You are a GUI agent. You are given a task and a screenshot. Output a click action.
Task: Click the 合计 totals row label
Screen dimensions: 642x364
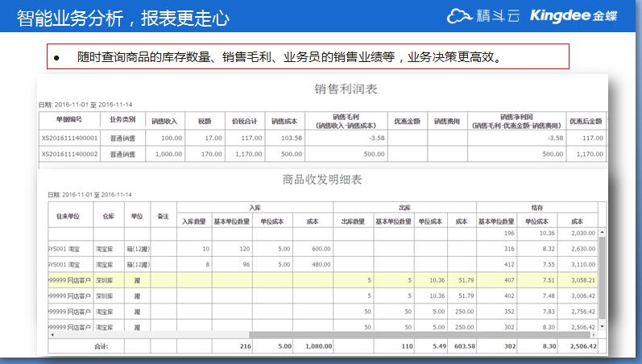[x=101, y=346]
